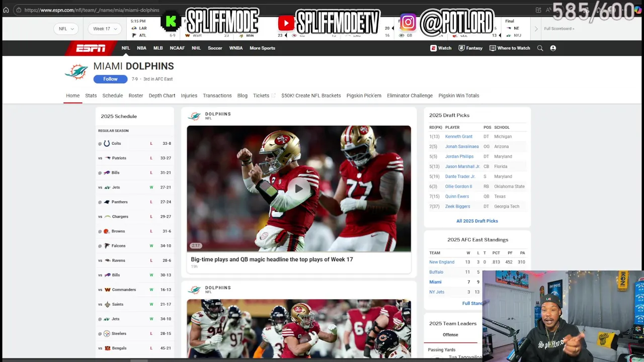
Task: Open New England in standings
Action: 442,262
